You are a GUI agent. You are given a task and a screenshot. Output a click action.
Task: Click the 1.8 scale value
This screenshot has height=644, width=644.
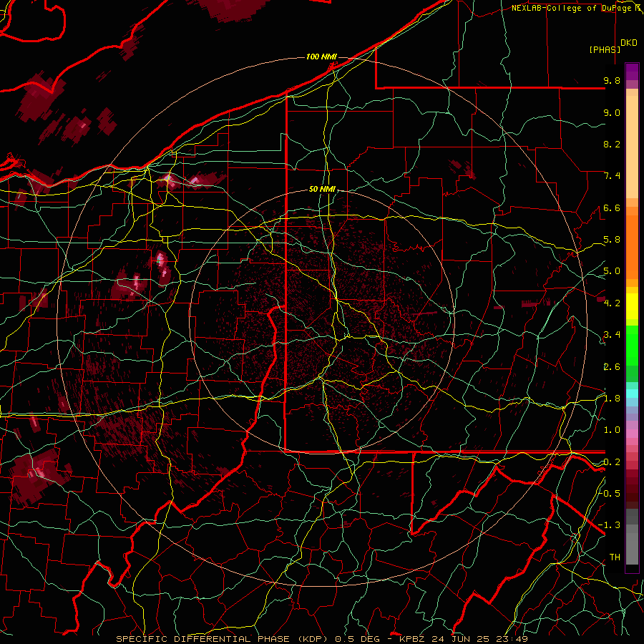point(612,399)
